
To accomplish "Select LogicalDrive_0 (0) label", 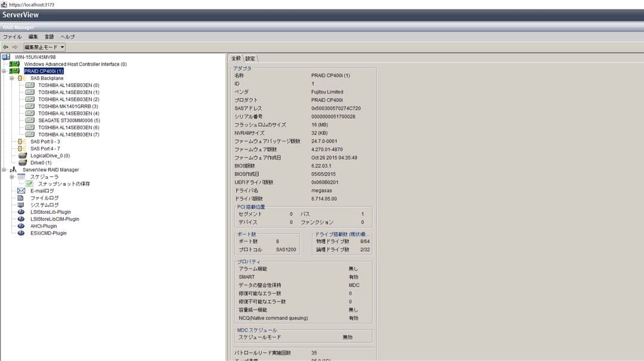I will pyautogui.click(x=50, y=155).
